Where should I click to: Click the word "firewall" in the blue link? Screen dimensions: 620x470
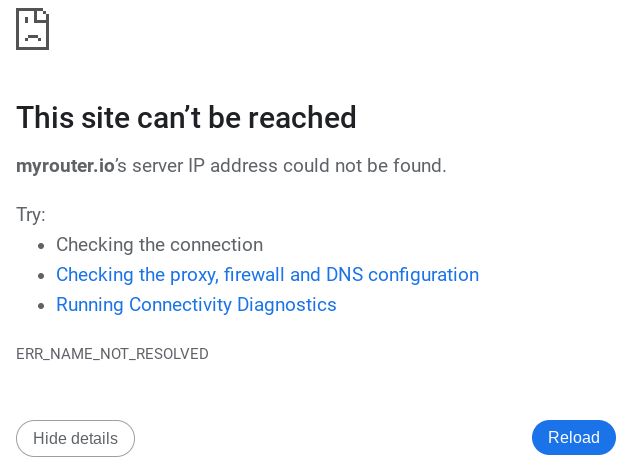click(255, 274)
